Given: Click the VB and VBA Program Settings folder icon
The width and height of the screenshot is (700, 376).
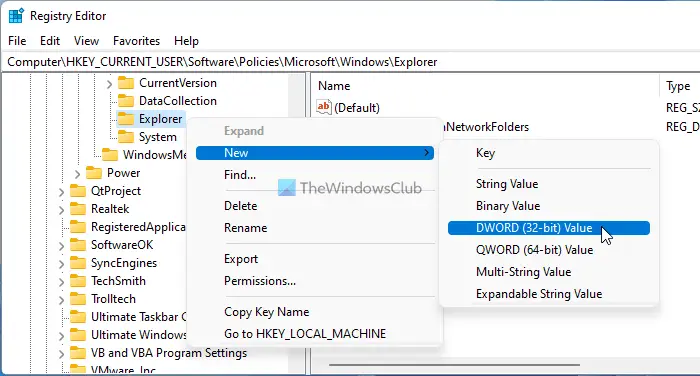Looking at the screenshot, I should click(78, 353).
